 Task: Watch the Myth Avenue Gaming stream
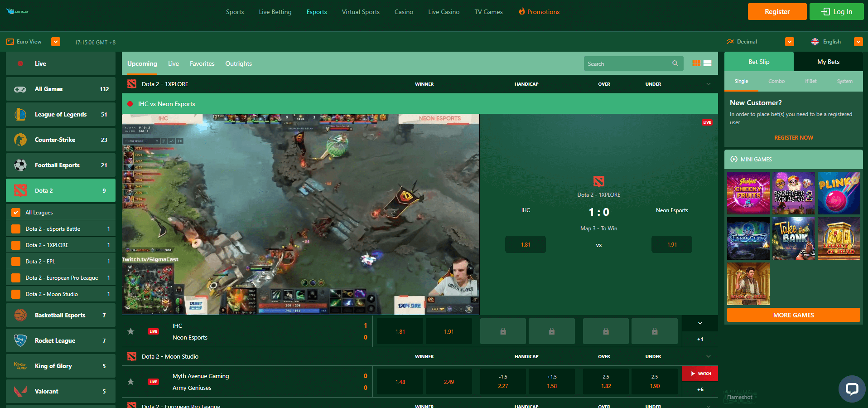(700, 374)
